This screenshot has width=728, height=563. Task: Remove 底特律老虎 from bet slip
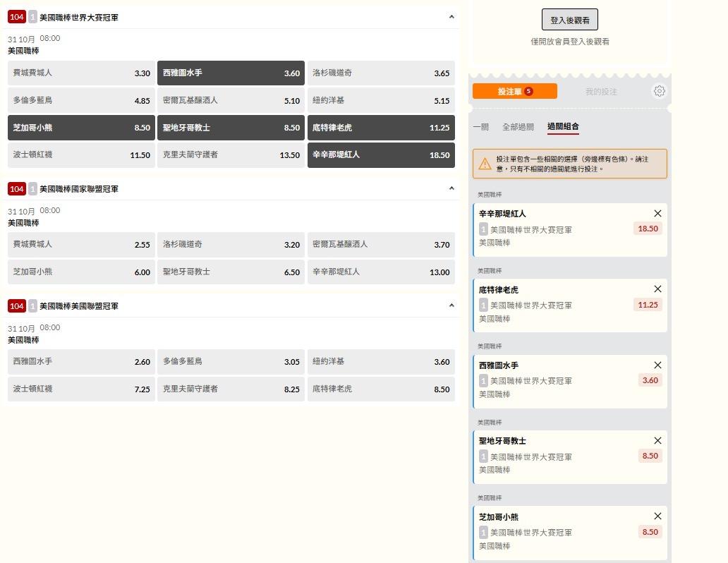tap(658, 289)
